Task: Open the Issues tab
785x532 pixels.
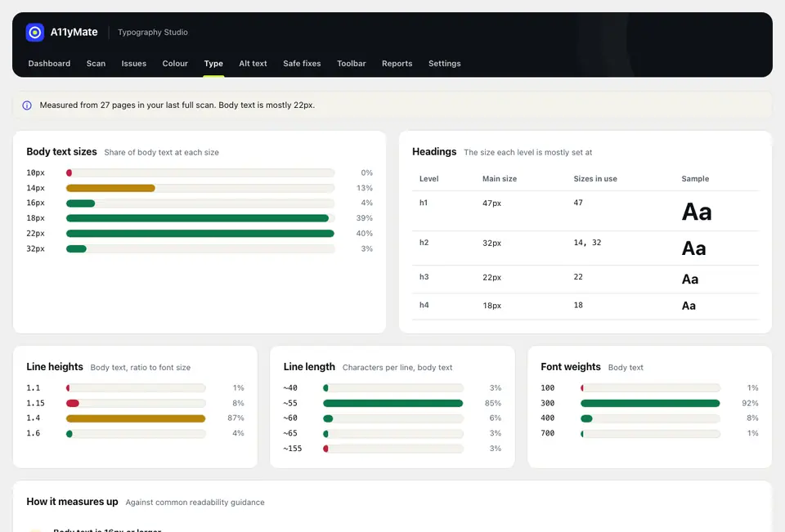Action: (x=133, y=64)
